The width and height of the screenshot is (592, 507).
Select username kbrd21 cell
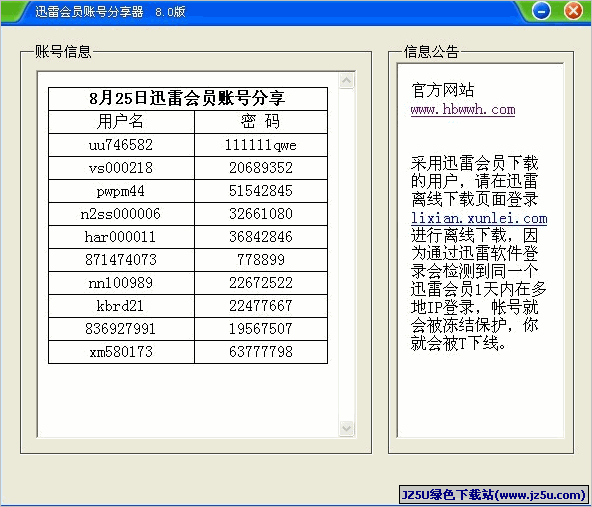(x=121, y=306)
